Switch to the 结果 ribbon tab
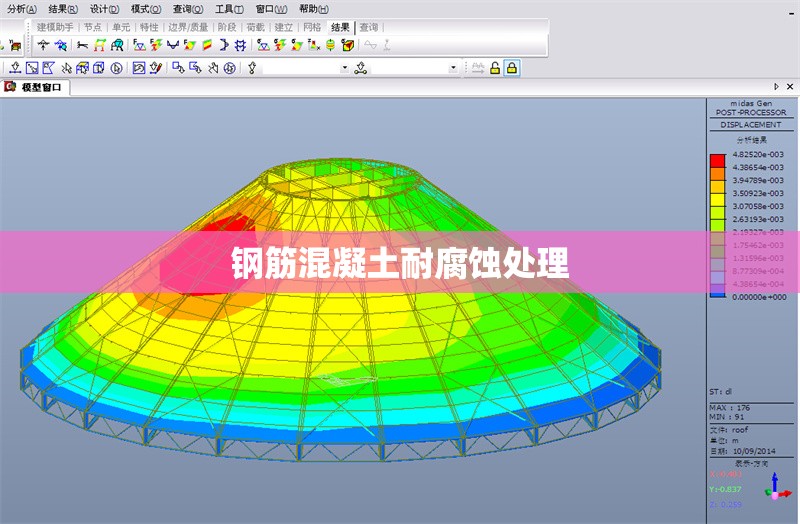The width and height of the screenshot is (800, 524). [x=340, y=27]
